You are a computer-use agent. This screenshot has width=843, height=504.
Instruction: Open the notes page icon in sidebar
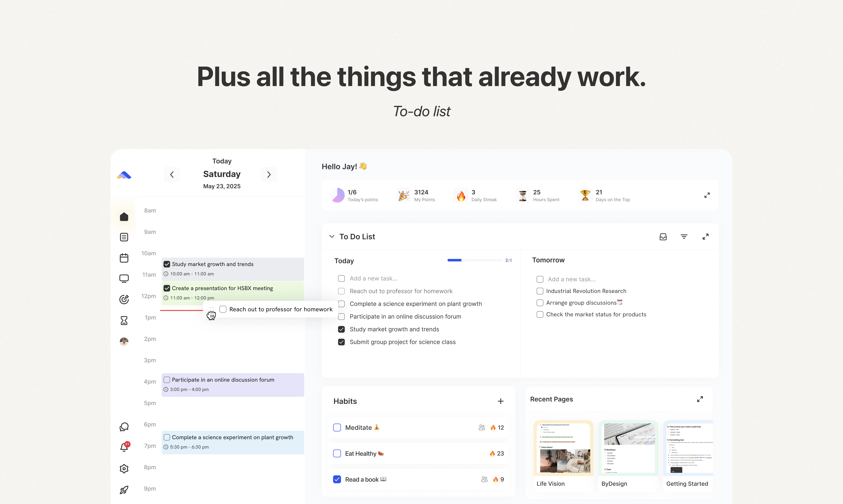coord(124,237)
